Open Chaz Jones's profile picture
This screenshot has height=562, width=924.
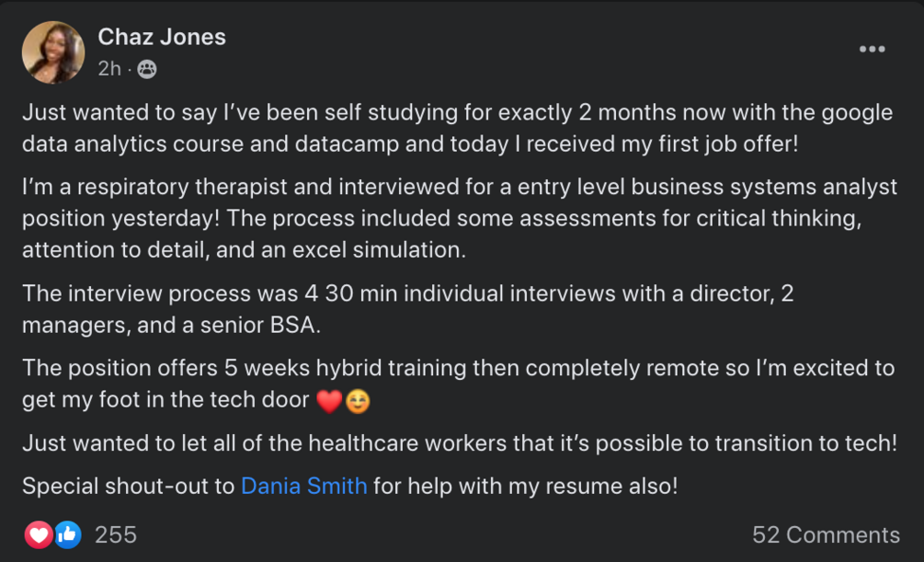53,52
